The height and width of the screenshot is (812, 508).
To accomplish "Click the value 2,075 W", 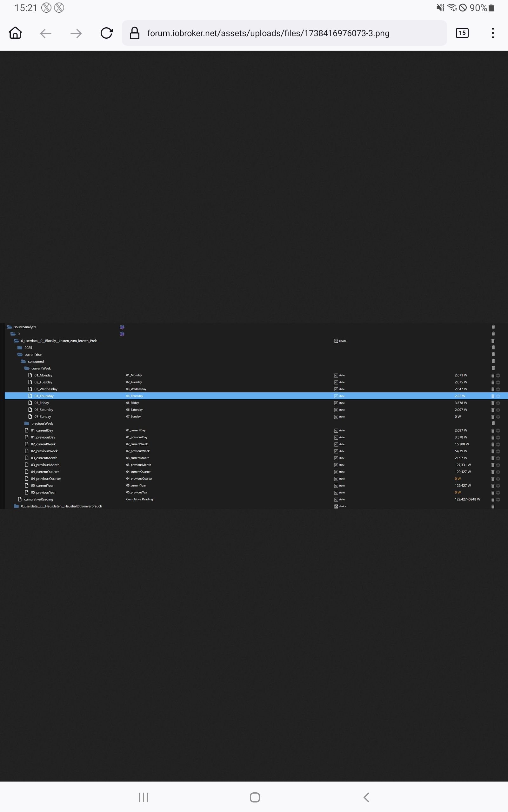I will pyautogui.click(x=461, y=382).
